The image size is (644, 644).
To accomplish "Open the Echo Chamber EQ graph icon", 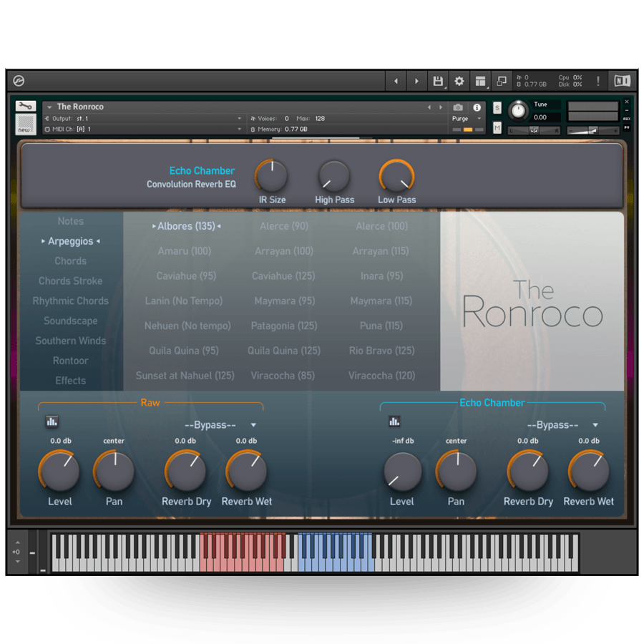I will (x=394, y=421).
